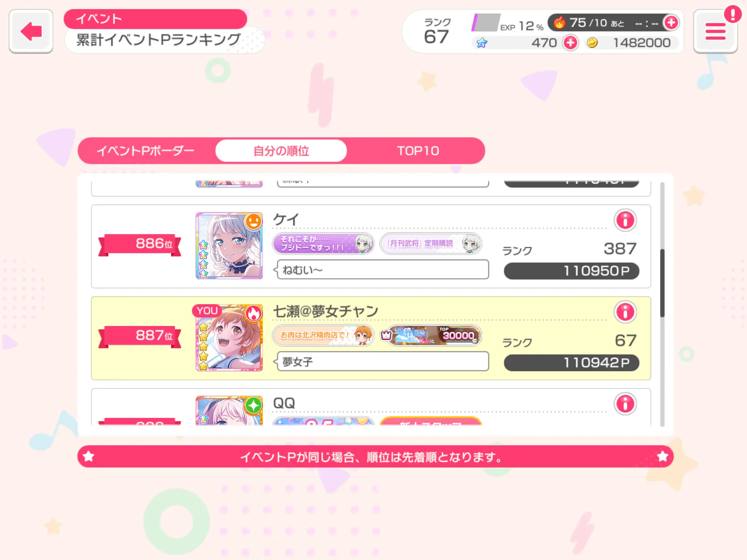Select the 自分の順位 tab
This screenshot has width=747, height=560.
click(x=281, y=151)
